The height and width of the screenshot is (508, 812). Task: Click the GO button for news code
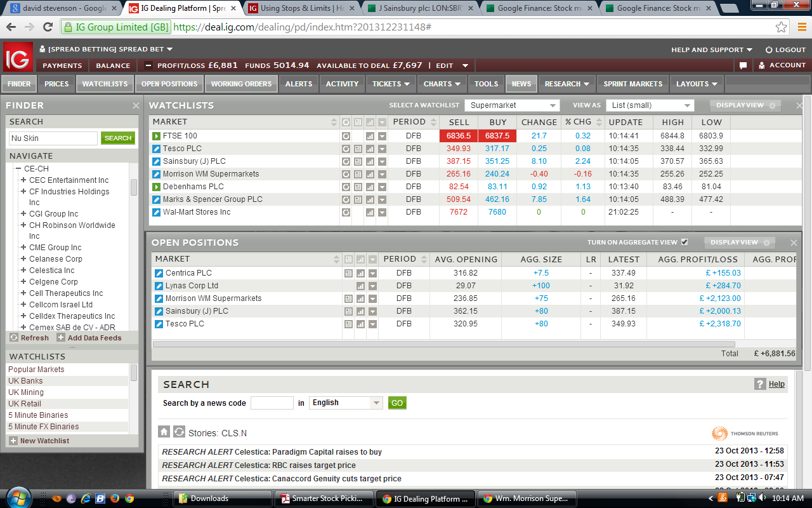[397, 403]
